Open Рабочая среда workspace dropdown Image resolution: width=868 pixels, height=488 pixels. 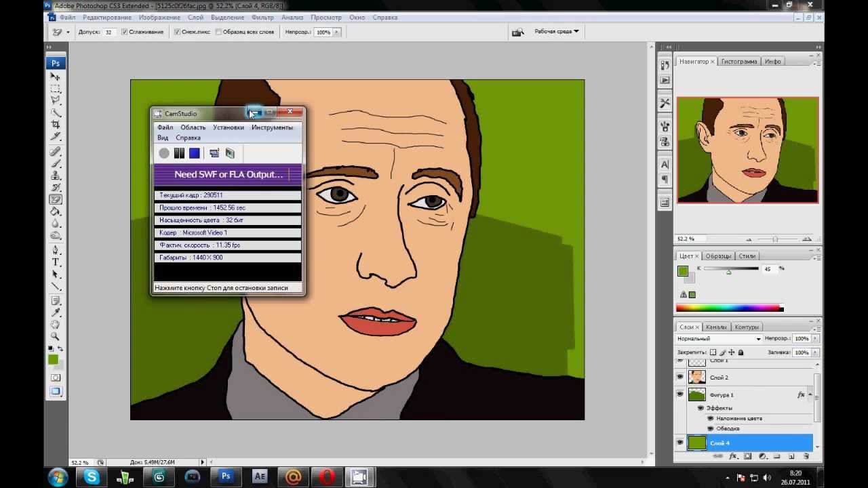coord(557,32)
